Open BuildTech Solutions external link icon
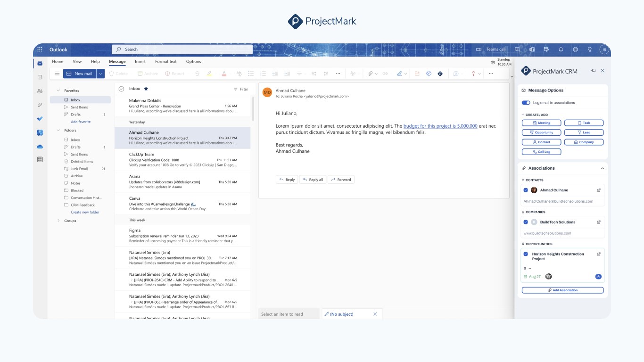This screenshot has height=362, width=644. [x=599, y=222]
